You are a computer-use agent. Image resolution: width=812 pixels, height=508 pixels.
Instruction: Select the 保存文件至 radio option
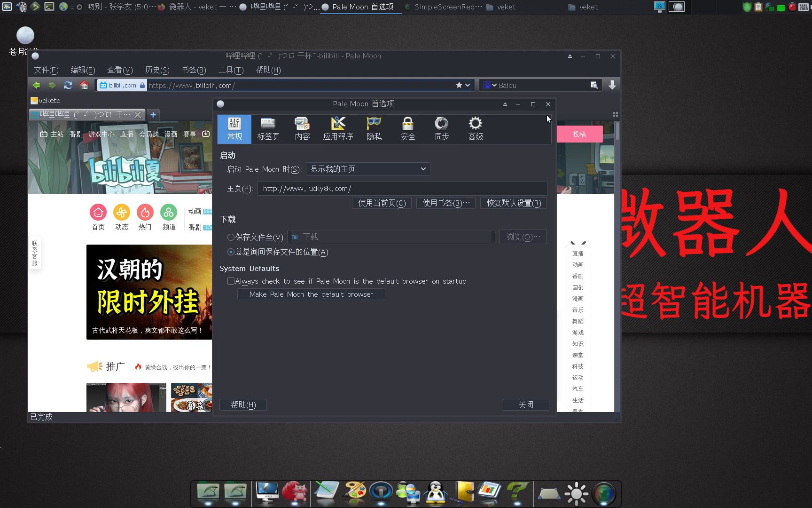coord(231,237)
